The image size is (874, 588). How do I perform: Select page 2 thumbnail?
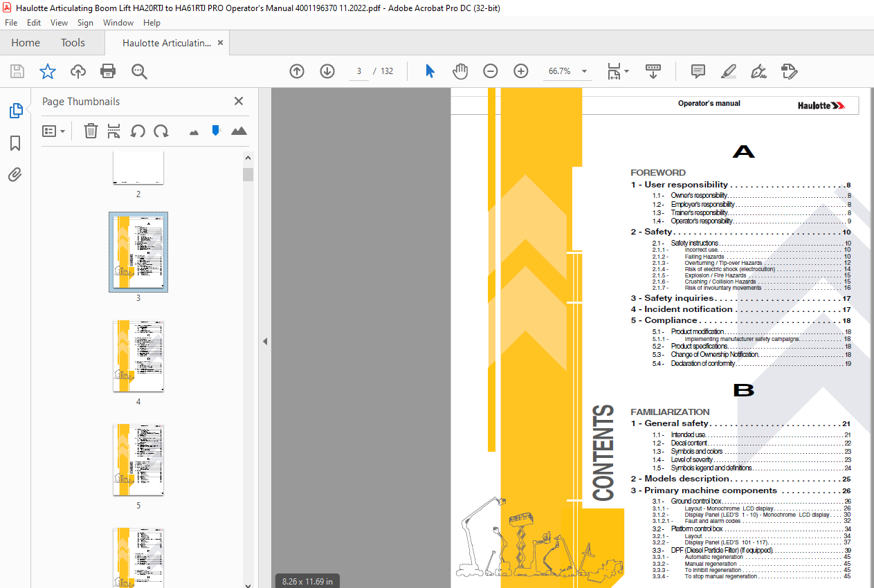click(138, 167)
